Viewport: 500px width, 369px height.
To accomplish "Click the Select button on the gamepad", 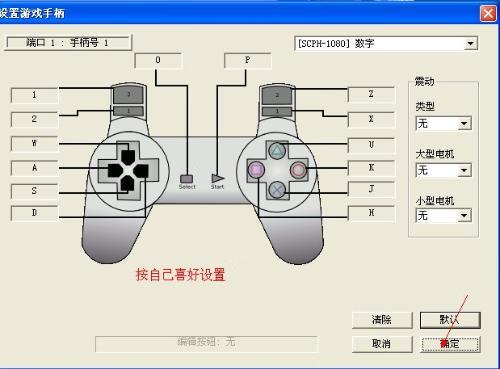I will tap(186, 179).
